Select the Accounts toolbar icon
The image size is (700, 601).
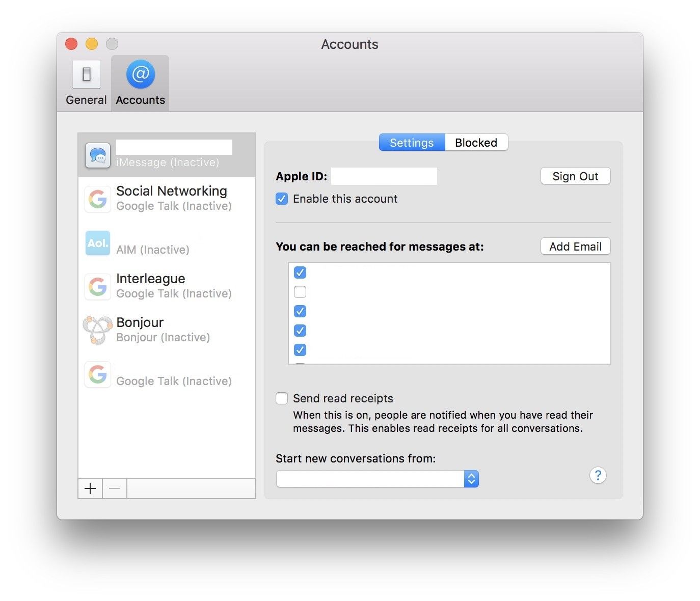click(x=140, y=83)
